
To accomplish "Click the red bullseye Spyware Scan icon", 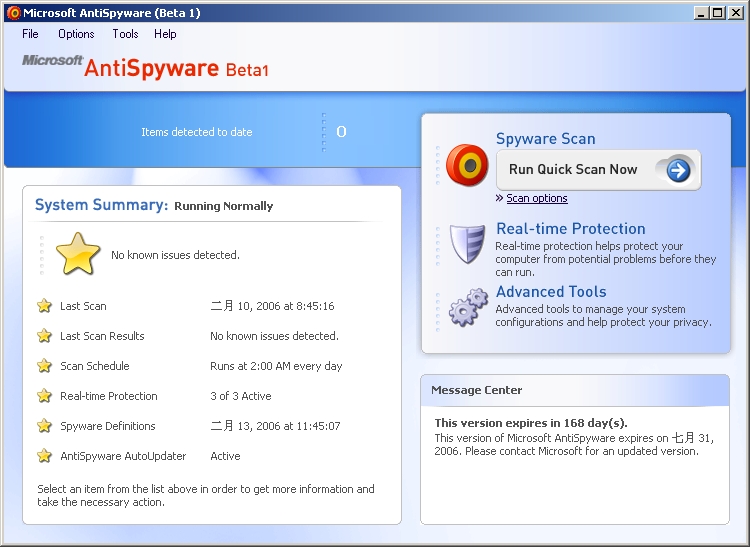I will tap(467, 165).
